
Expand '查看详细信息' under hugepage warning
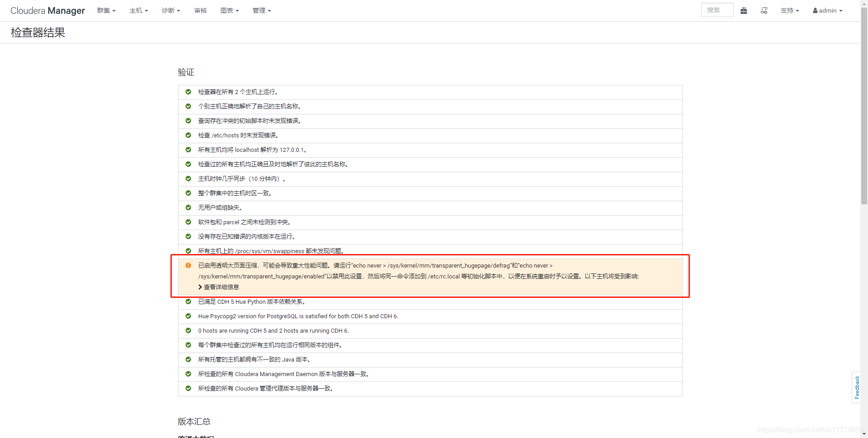[x=219, y=287]
